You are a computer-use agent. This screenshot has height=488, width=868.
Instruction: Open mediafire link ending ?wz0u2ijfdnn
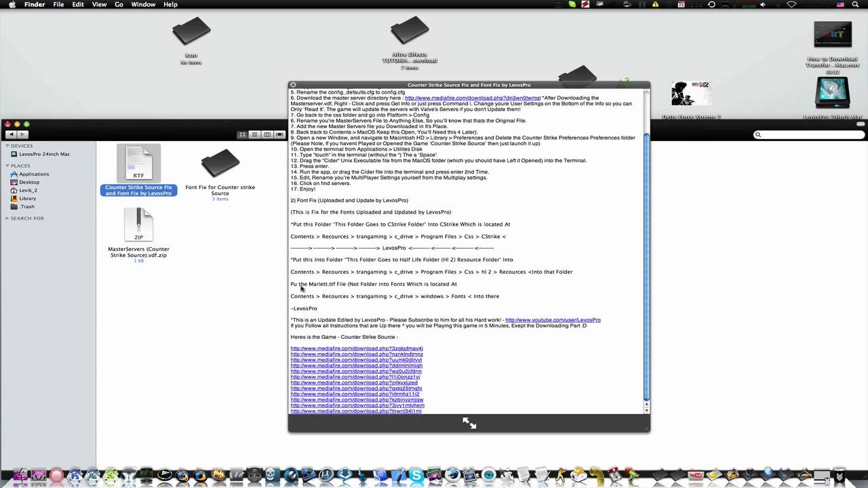tap(356, 371)
